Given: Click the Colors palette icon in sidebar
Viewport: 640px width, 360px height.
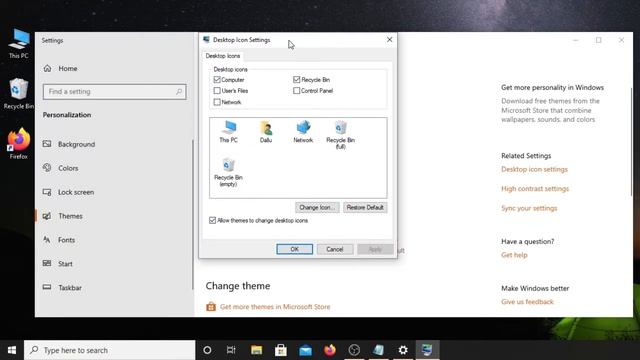Looking at the screenshot, I should point(47,168).
